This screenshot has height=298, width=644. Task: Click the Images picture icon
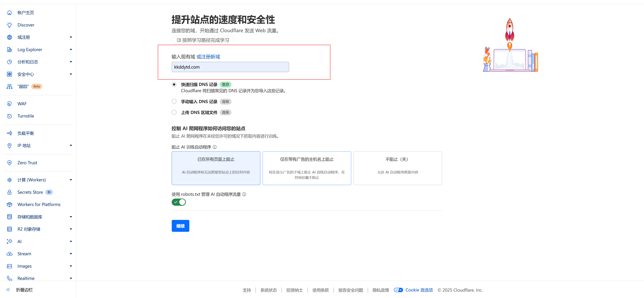click(x=10, y=266)
